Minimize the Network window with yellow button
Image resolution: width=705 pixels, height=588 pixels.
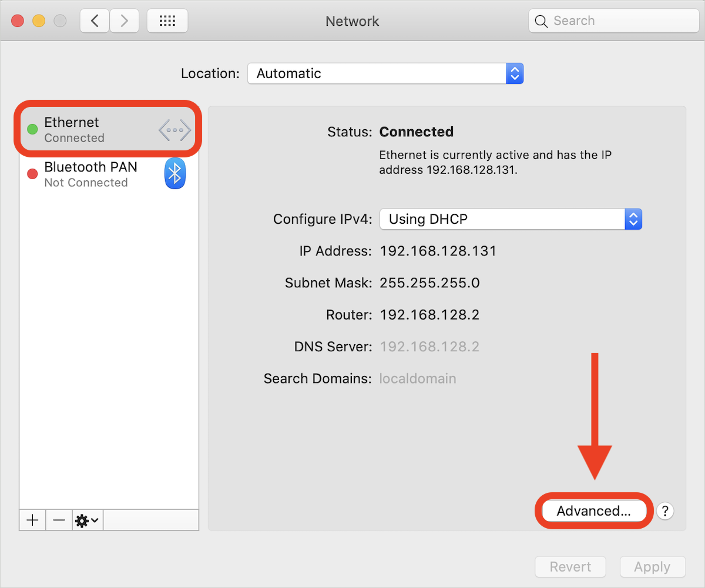pyautogui.click(x=38, y=21)
